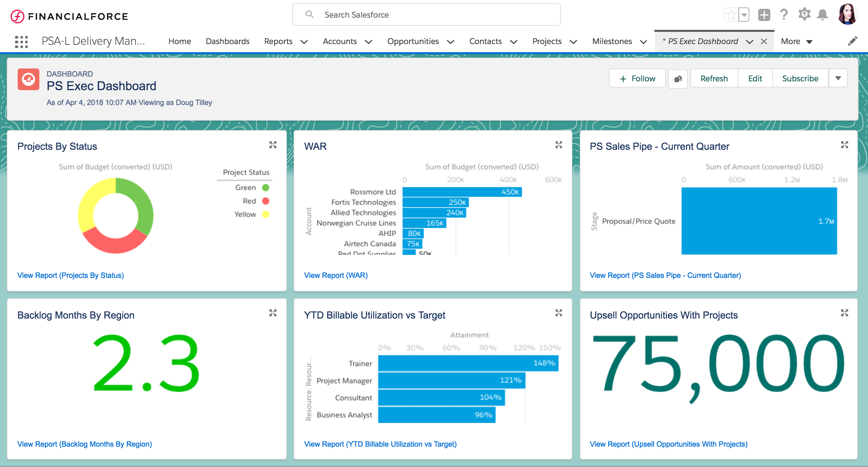Follow the dashboard
Screen dimensions: 868x467
[x=637, y=78]
